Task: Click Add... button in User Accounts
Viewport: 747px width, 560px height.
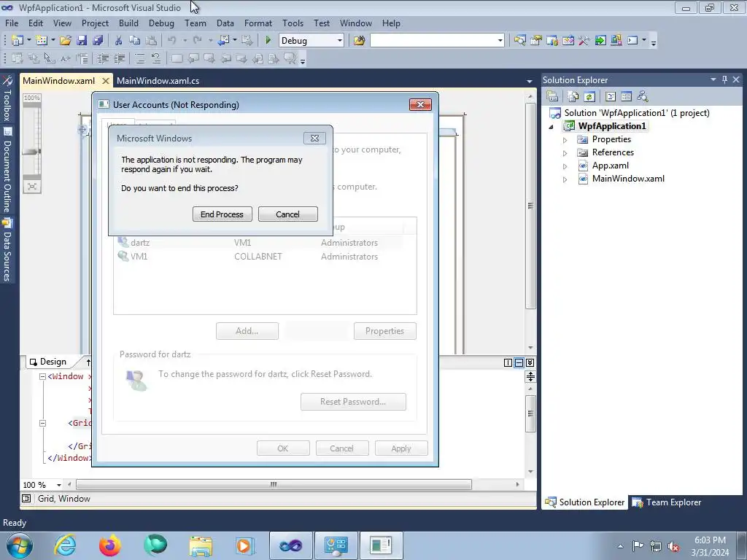Action: coord(247,331)
